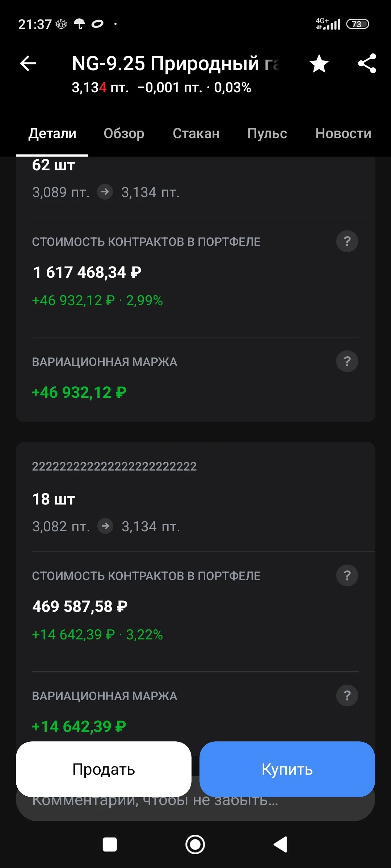The image size is (391, 868).
Task: Open the Новости tab
Action: [x=343, y=134]
